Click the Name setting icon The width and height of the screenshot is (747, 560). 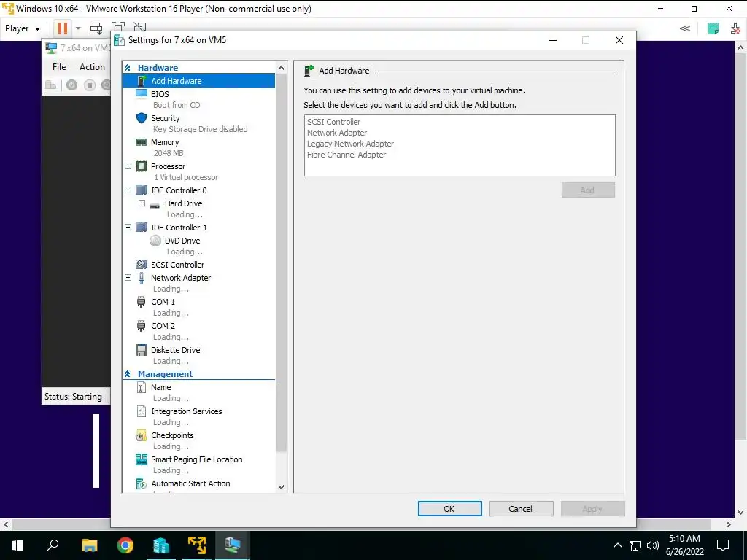142,387
